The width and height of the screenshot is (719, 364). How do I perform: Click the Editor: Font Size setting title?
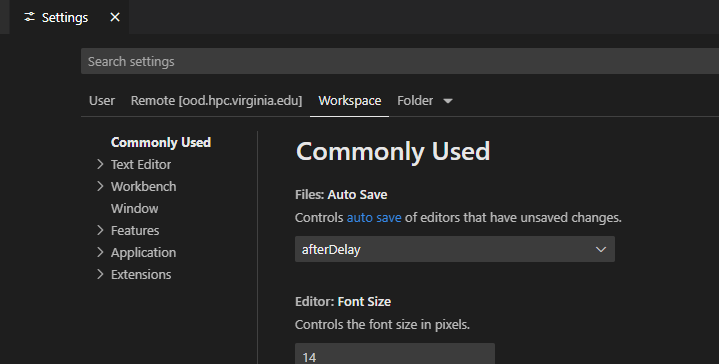(343, 302)
